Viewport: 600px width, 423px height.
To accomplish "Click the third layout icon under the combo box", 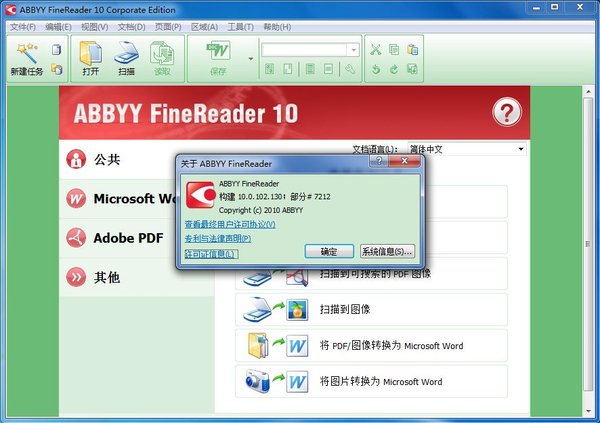I will tap(310, 69).
